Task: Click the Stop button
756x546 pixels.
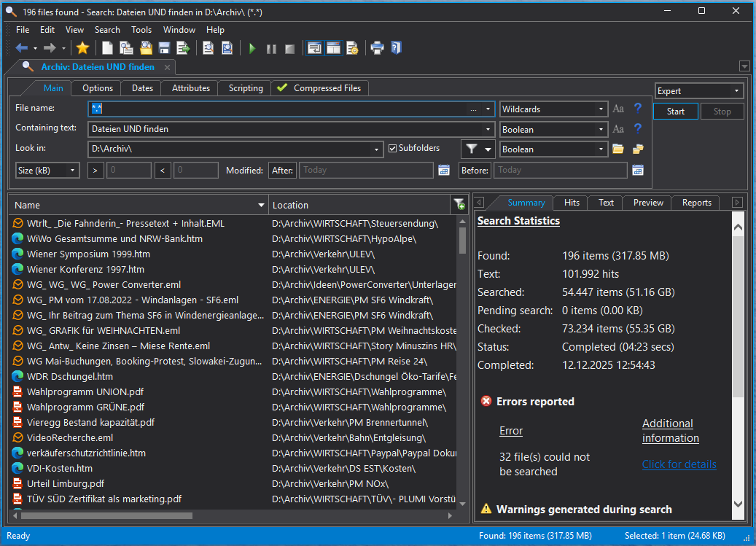Action: [722, 112]
